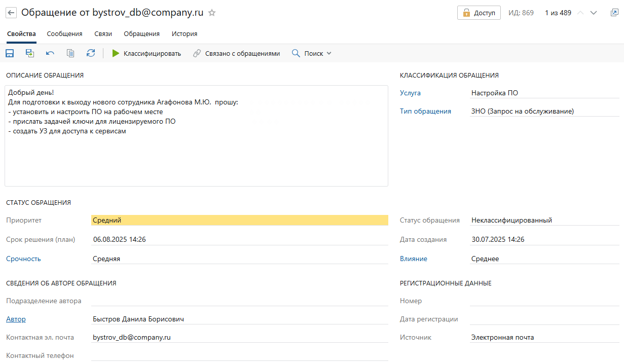Mark this request as favorite with star
The image size is (624, 364).
(212, 13)
